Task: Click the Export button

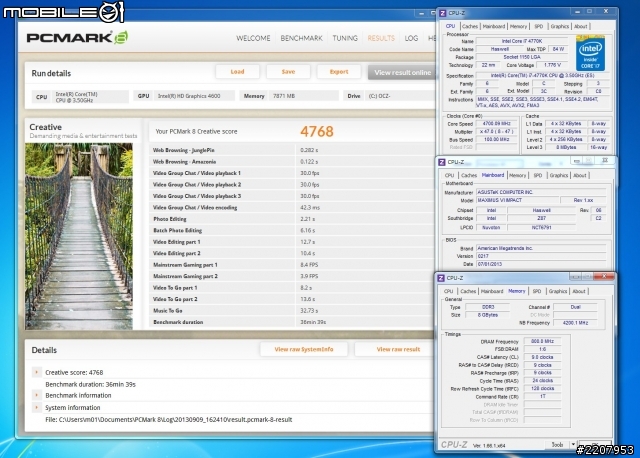Action: 339,71
